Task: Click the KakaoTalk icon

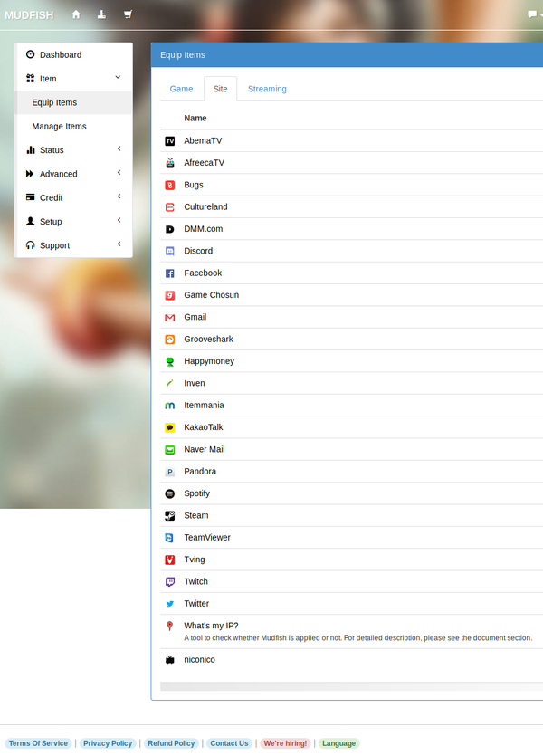Action: [x=169, y=427]
